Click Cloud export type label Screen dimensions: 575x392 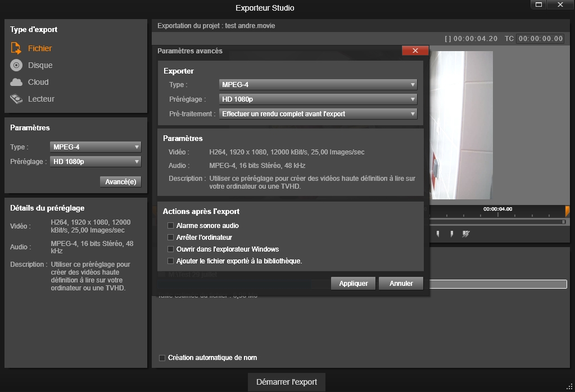pos(38,82)
